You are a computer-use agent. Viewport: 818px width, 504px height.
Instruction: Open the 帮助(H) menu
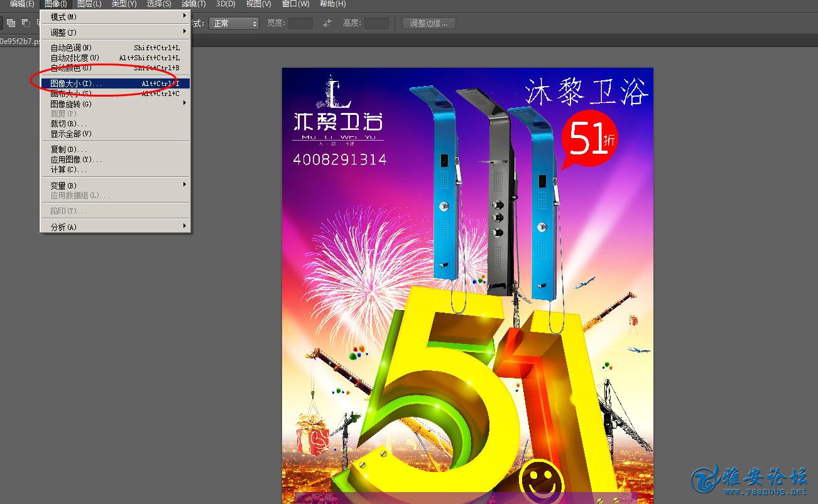332,4
